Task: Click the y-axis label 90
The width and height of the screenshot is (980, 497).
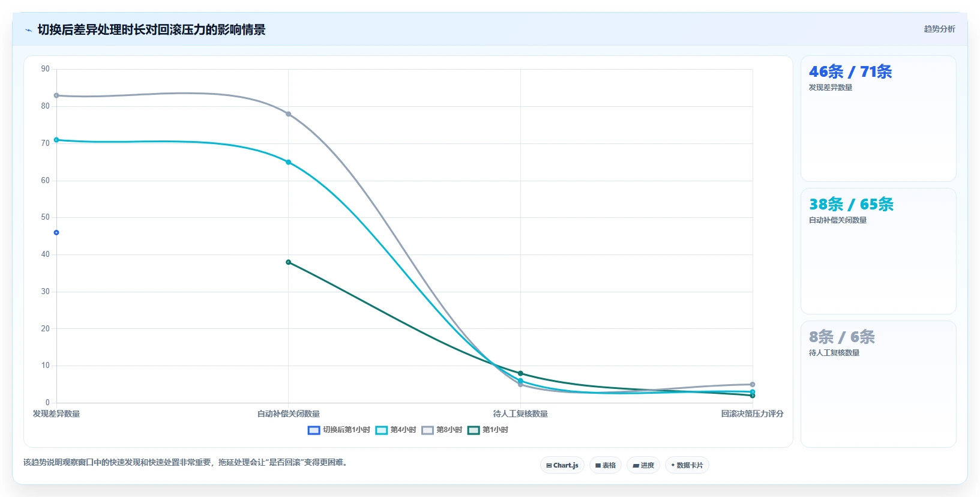Action: click(46, 69)
